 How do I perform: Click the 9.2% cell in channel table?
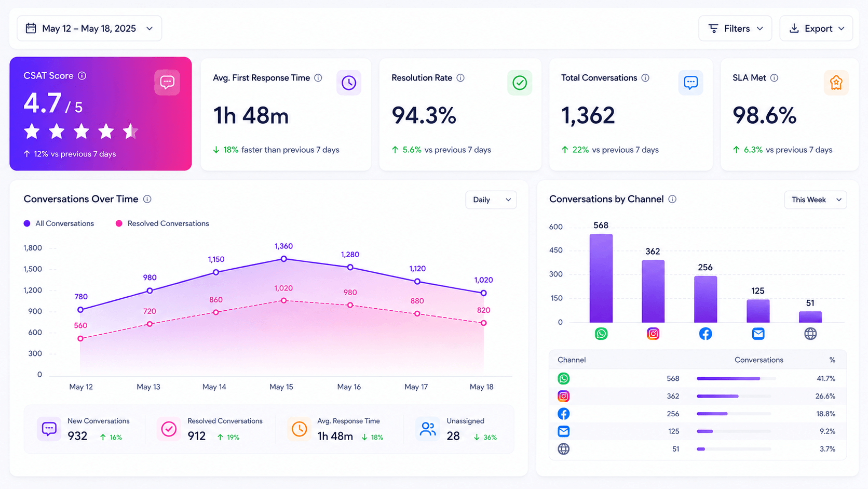pos(828,431)
